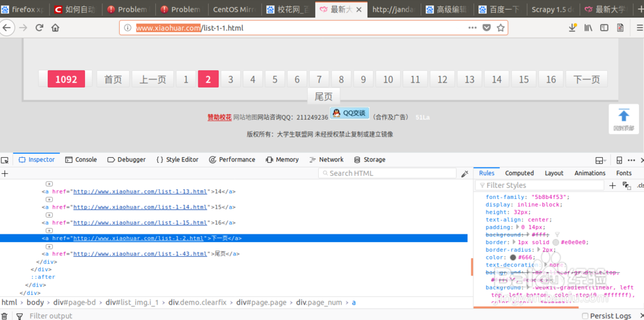The height and width of the screenshot is (320, 644).
Task: Open the Animations tab
Action: (590, 173)
